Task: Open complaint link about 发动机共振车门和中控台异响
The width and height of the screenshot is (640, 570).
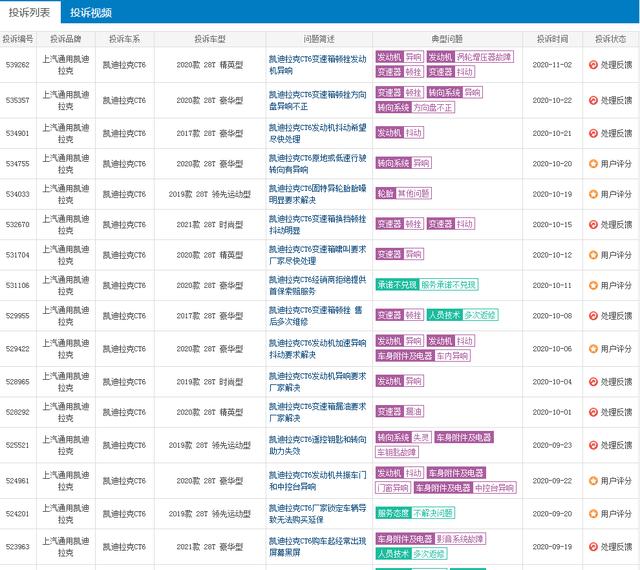Action: click(318, 481)
